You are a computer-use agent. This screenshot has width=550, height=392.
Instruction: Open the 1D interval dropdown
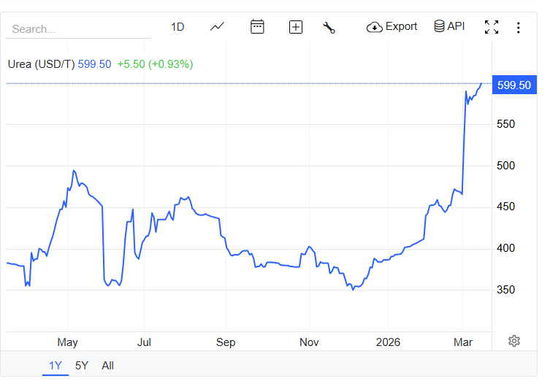[177, 27]
